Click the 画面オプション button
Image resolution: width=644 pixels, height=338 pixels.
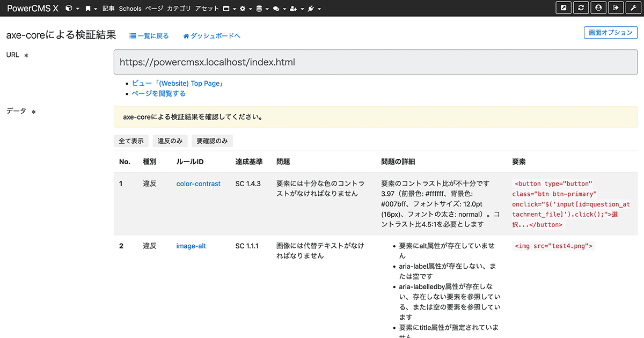[x=611, y=32]
